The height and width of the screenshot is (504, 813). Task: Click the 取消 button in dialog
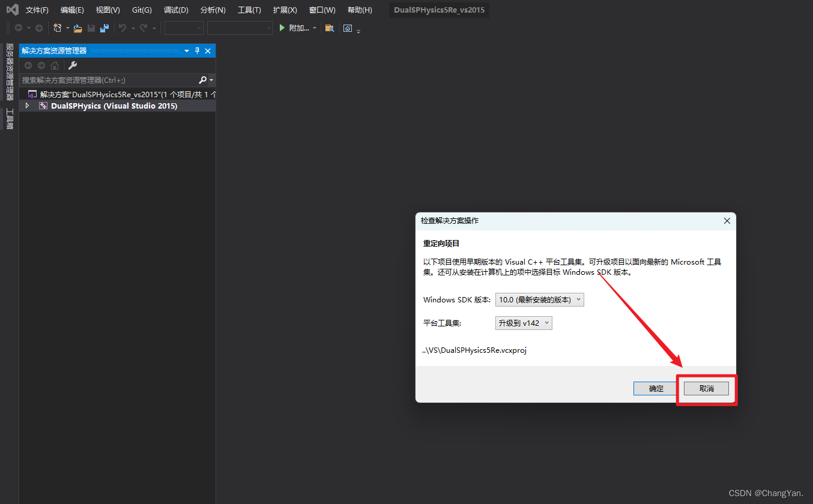(x=707, y=389)
